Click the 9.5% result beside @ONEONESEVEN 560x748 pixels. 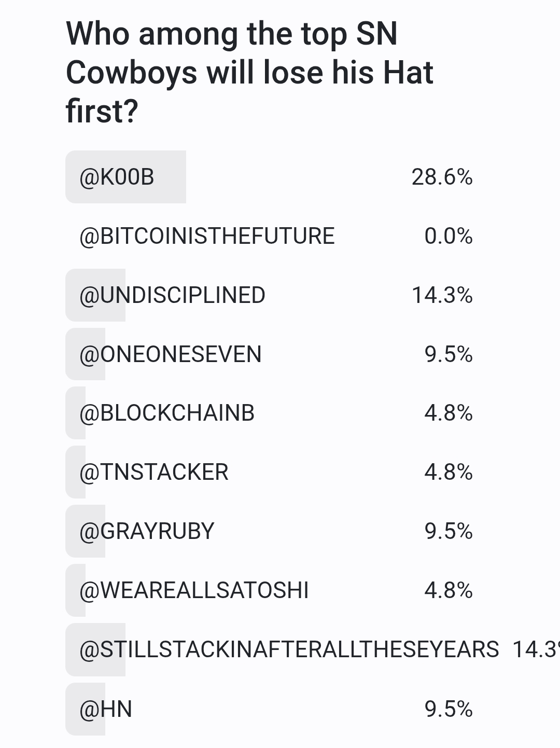(449, 355)
